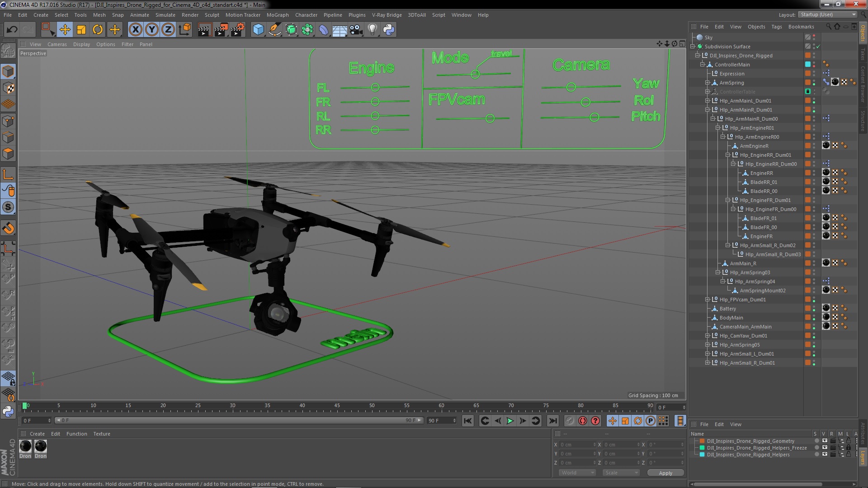Toggle Z axis lock icon

(168, 30)
